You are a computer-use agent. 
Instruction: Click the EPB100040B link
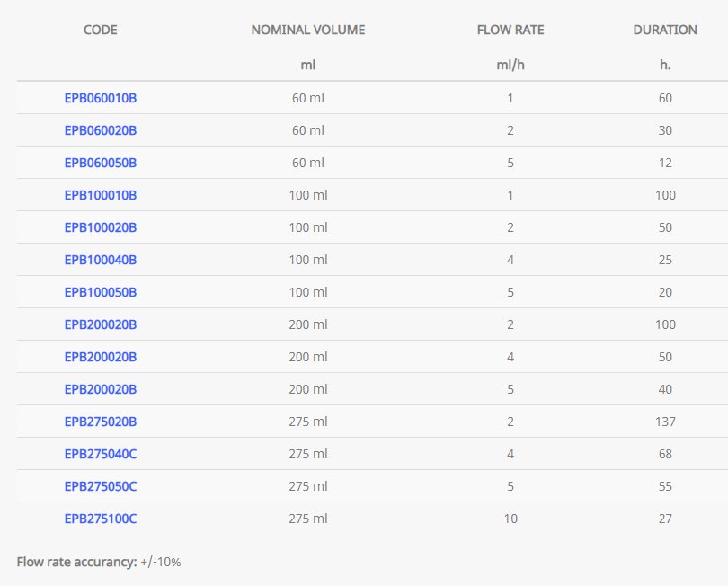(100, 260)
